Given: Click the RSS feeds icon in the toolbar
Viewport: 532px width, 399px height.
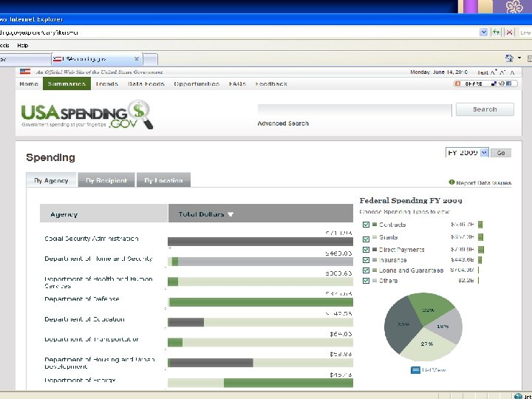Looking at the screenshot, I should click(x=530, y=58).
